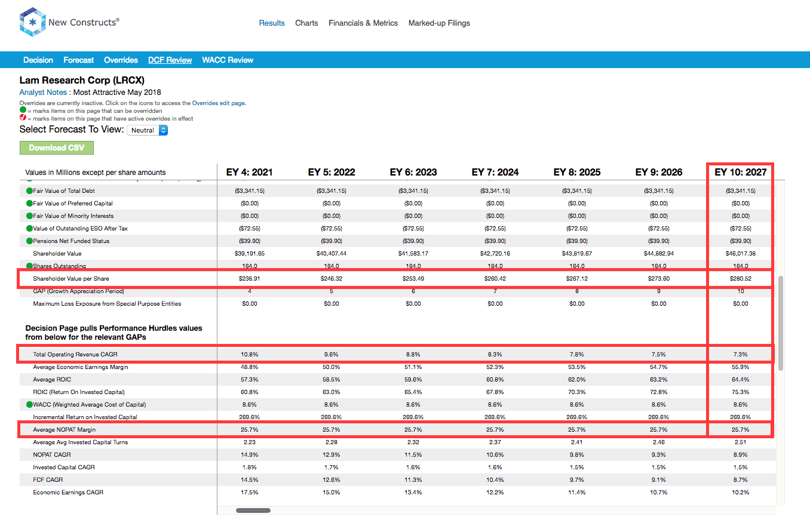Click the GAP (Growth Appreciation Period) label

coord(79,291)
